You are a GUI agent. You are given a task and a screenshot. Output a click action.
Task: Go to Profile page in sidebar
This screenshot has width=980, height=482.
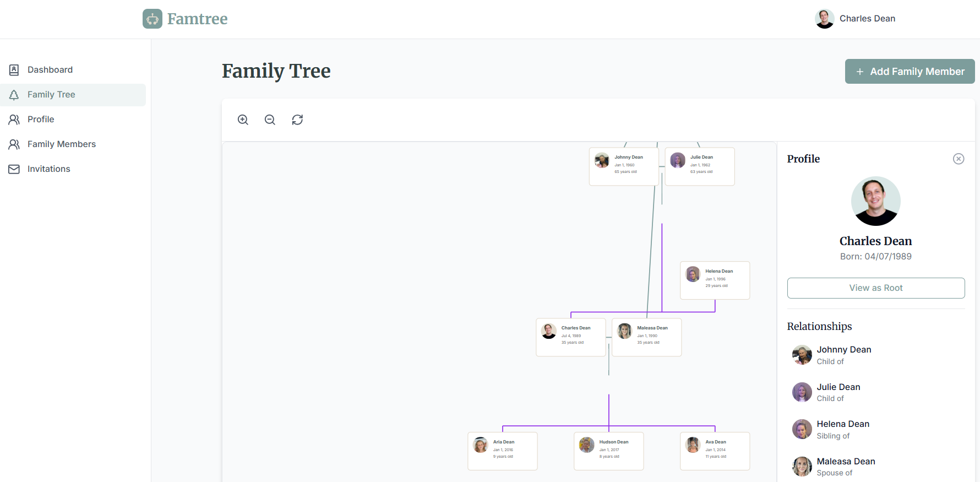[41, 120]
